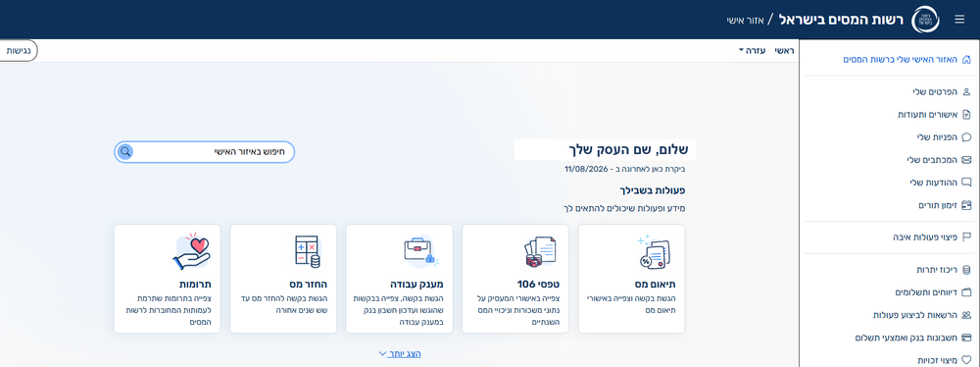Click the פעולות בשבילך heading

653,190
